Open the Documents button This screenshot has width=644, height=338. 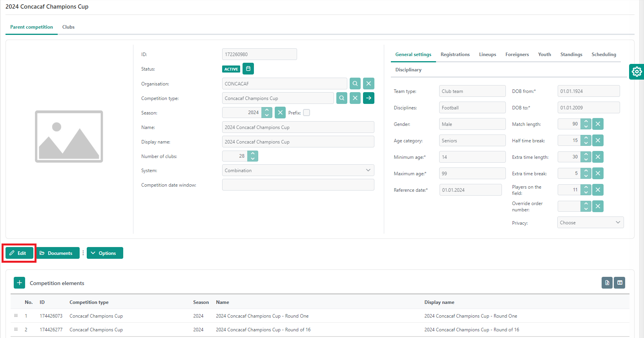tap(58, 253)
